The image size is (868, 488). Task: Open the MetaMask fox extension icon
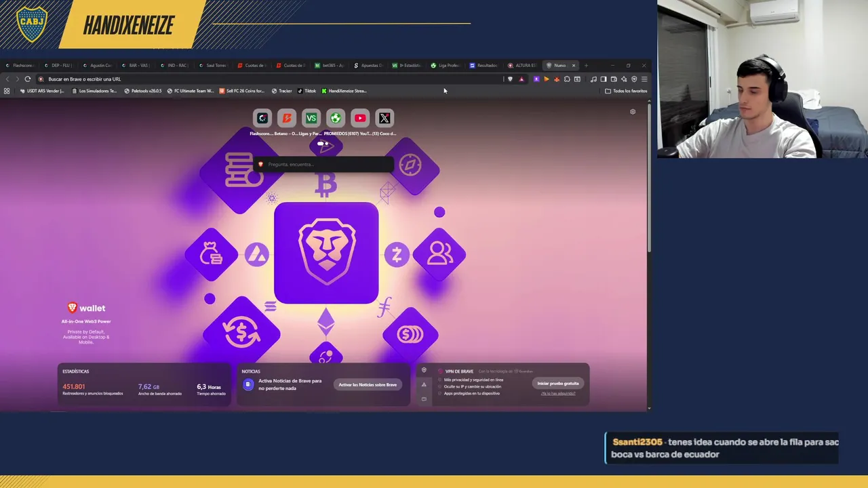(x=557, y=79)
